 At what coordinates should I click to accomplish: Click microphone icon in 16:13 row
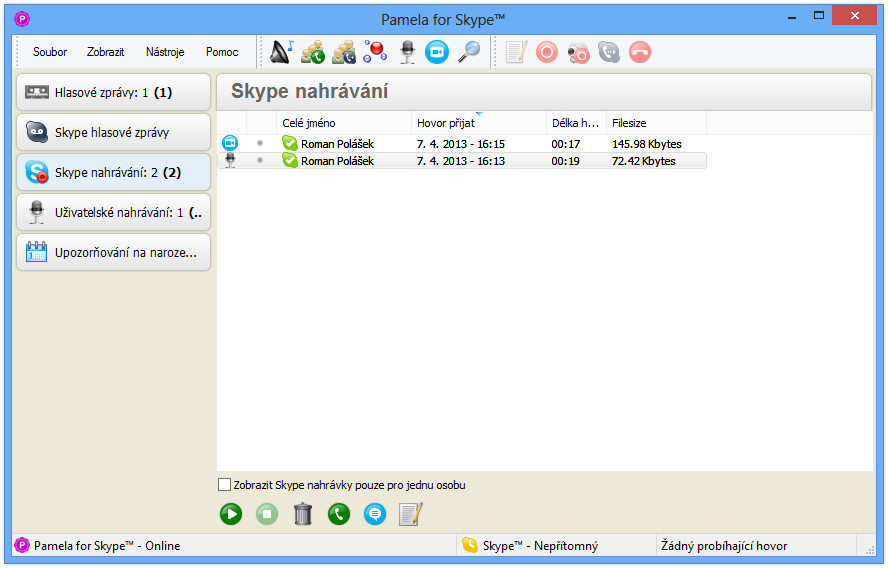[230, 160]
